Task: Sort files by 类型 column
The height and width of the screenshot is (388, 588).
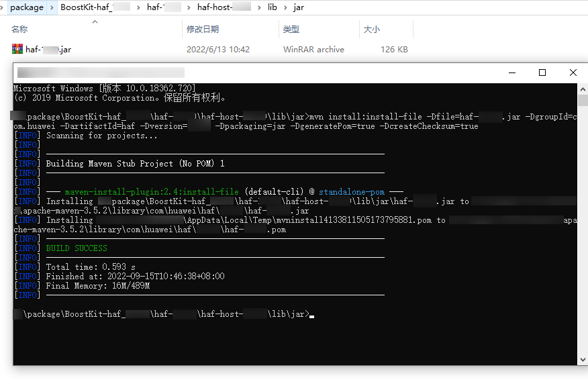Action: 291,30
